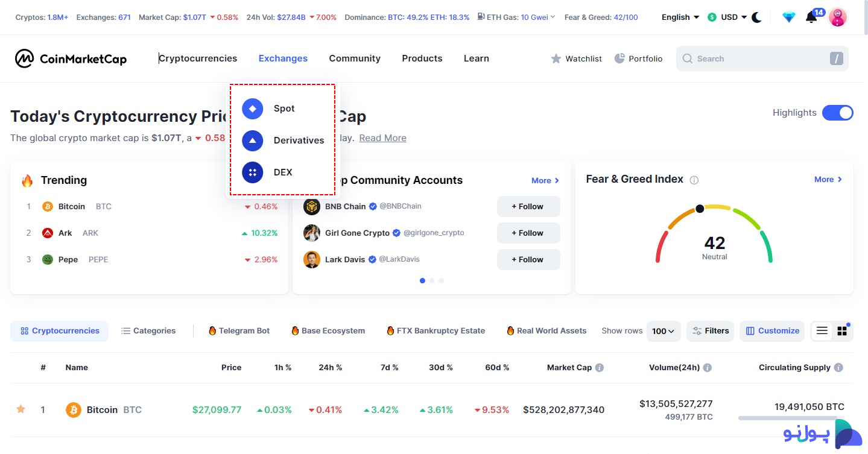Open FTX Bankruptcy Estate category
Image resolution: width=868 pixels, height=454 pixels.
pos(436,331)
